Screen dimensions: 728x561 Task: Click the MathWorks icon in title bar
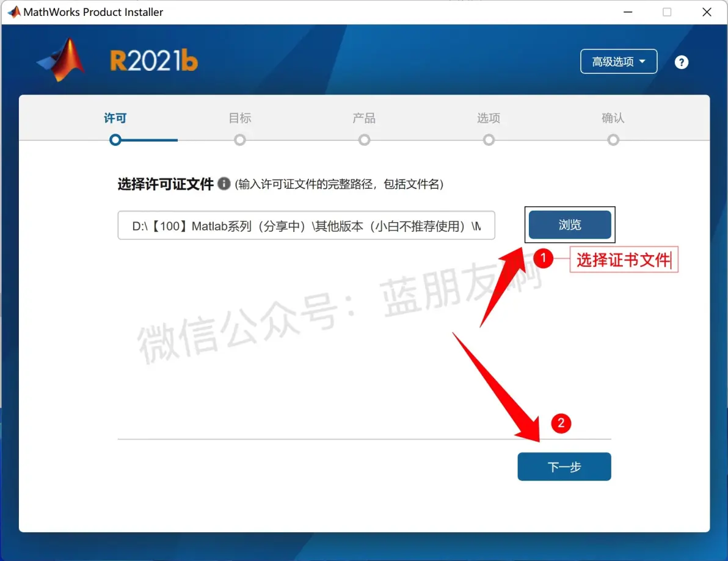click(x=14, y=12)
